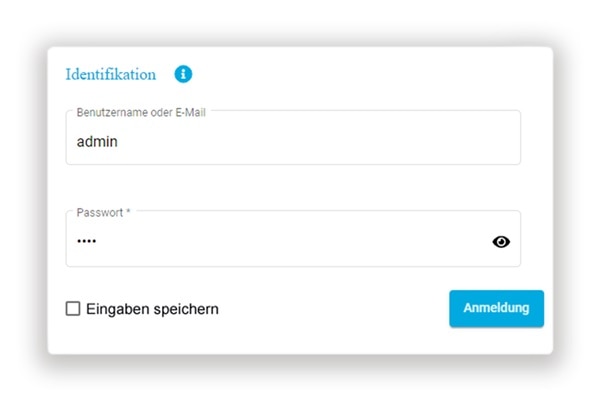Click the admin text in the username field

point(97,142)
